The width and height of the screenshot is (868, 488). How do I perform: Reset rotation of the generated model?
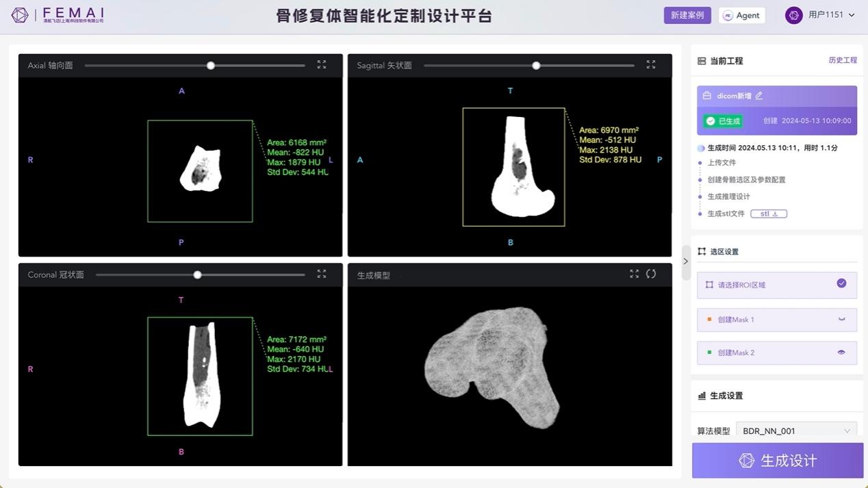pyautogui.click(x=651, y=274)
